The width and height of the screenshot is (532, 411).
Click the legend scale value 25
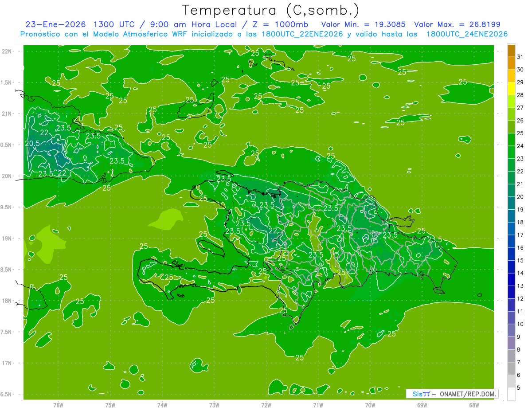(x=520, y=133)
